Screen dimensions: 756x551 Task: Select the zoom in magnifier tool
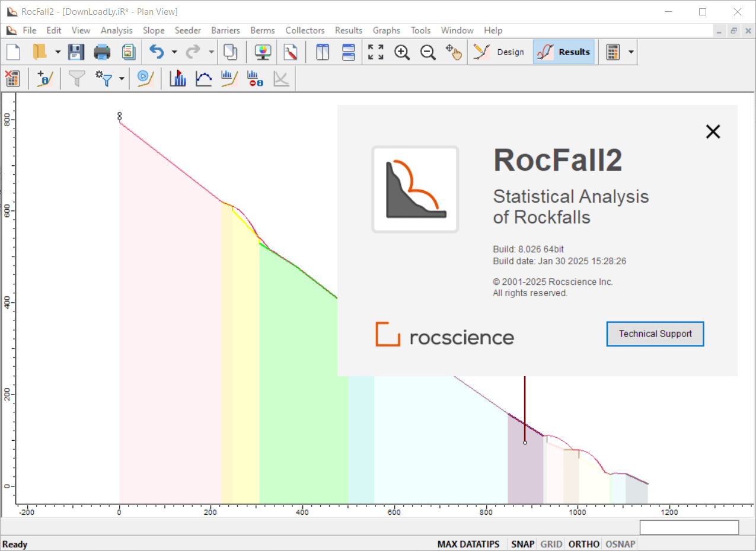click(x=402, y=52)
